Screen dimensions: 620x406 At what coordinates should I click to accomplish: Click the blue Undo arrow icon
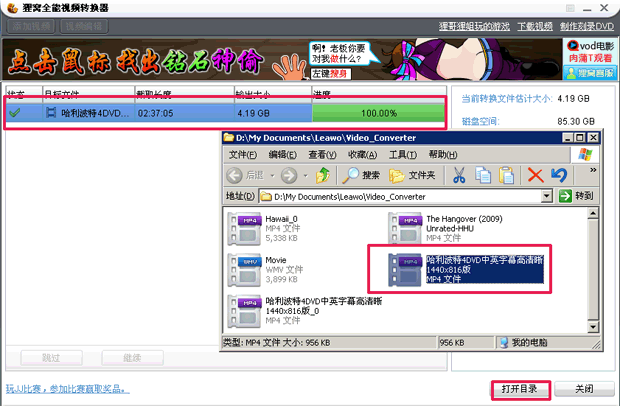tap(559, 175)
